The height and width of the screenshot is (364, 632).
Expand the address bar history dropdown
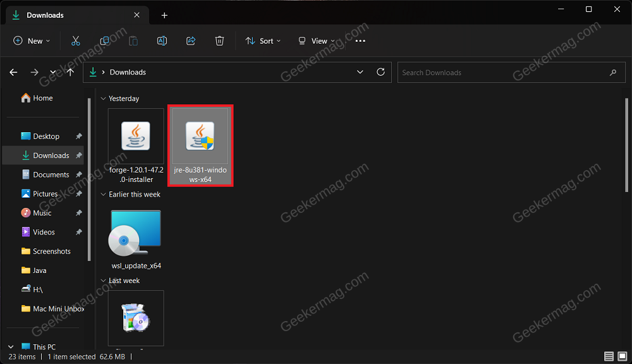click(360, 72)
